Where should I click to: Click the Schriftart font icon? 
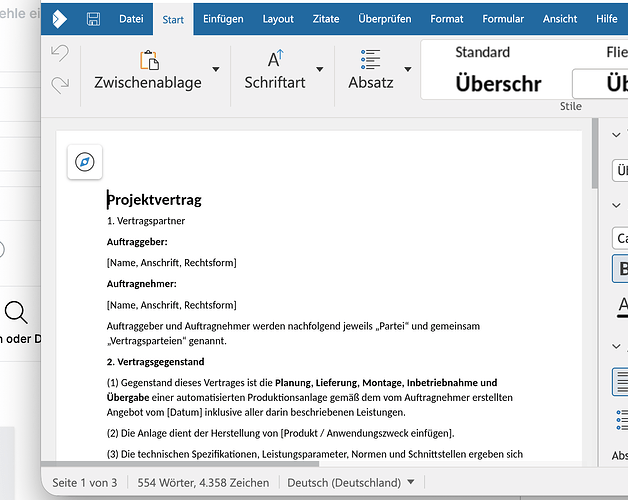pyautogui.click(x=276, y=59)
